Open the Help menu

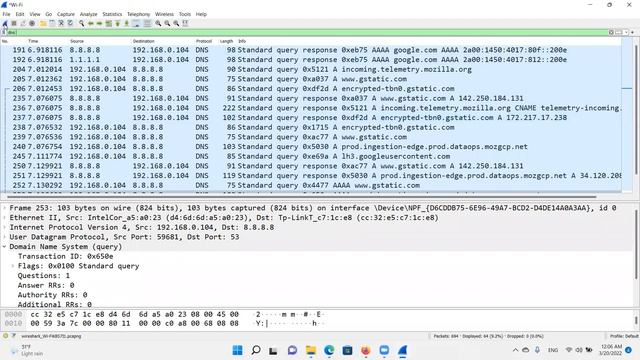(201, 14)
